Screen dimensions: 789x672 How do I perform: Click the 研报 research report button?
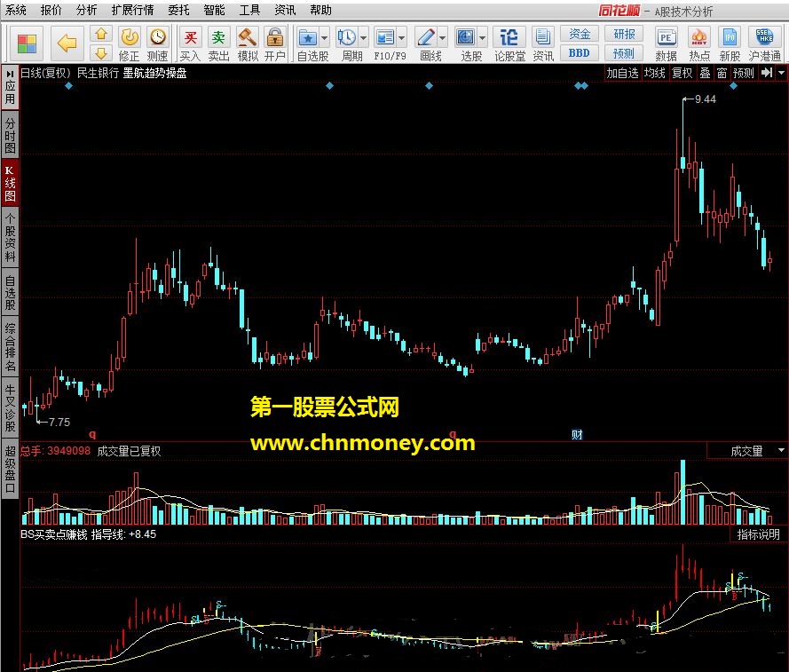[624, 35]
